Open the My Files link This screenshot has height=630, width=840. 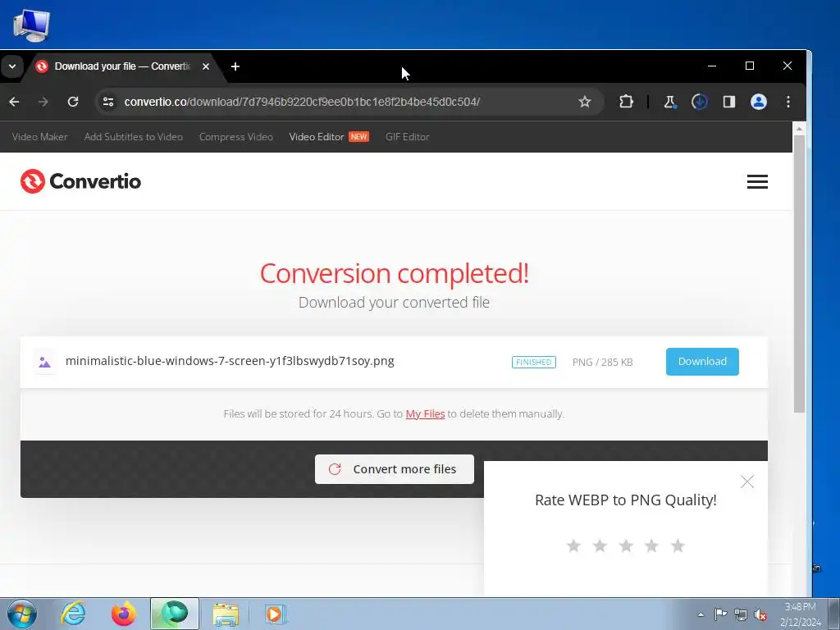coord(426,413)
